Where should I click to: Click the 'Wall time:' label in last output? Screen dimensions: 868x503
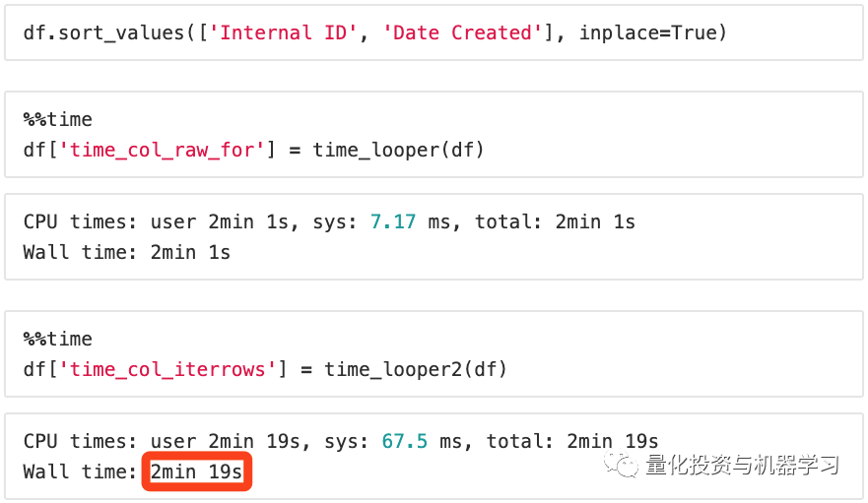80,472
